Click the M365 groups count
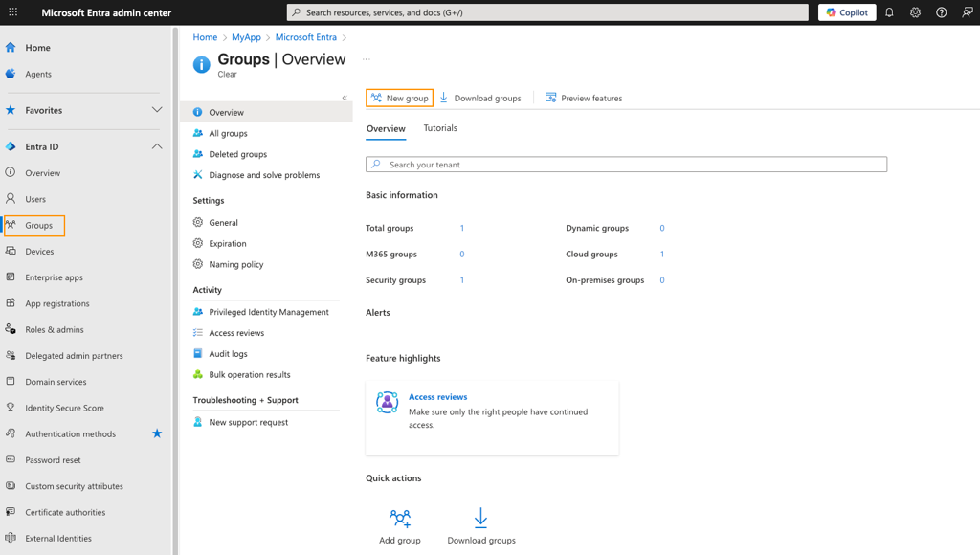Image resolution: width=980 pixels, height=555 pixels. coord(462,255)
